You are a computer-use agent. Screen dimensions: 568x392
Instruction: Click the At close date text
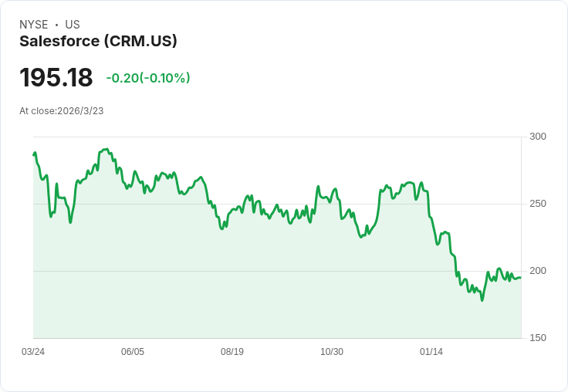click(62, 111)
